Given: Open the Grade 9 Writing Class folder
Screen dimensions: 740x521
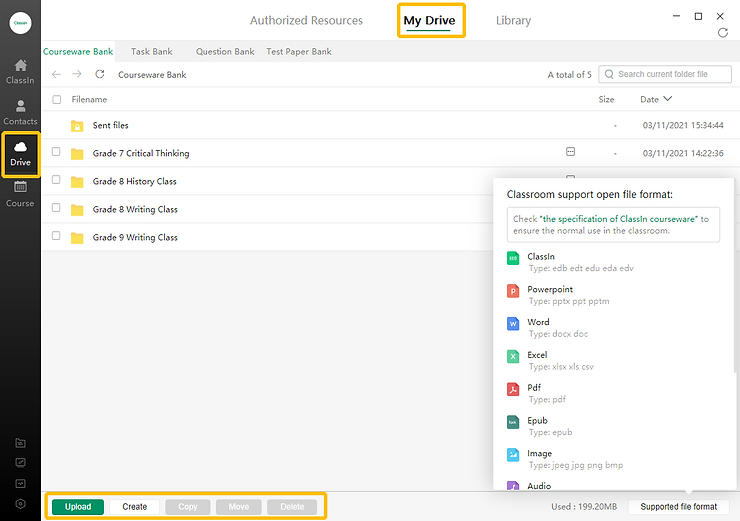Looking at the screenshot, I should pyautogui.click(x=135, y=238).
